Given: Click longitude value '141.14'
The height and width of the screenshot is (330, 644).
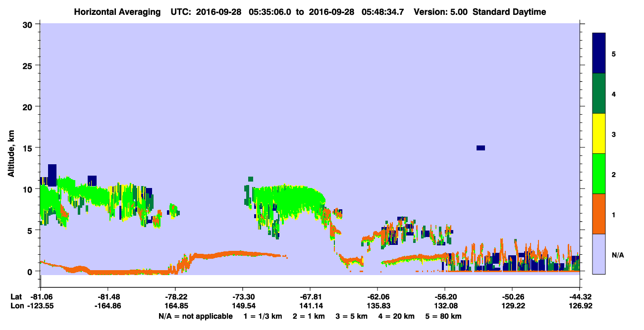Looking at the screenshot, I should click(310, 306).
